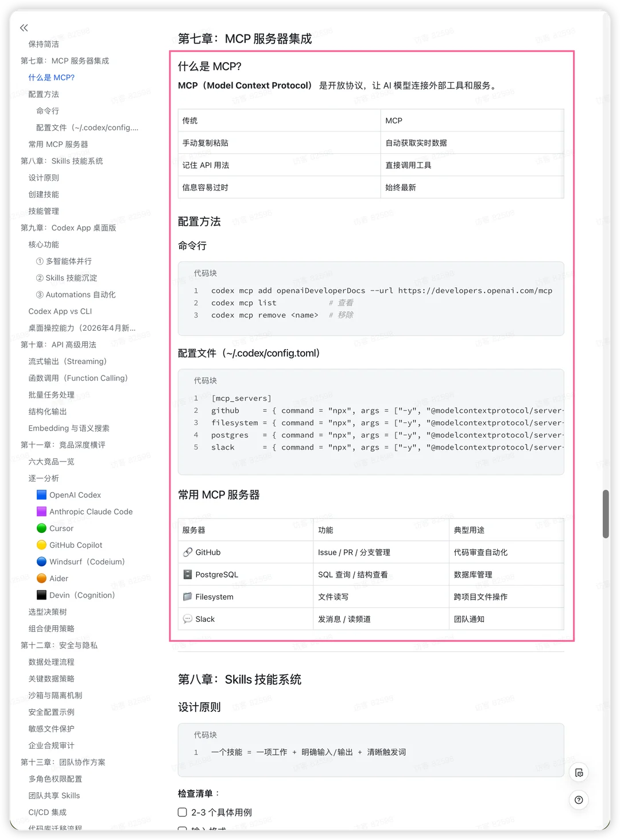620x840 pixels.
Task: Click 'codex mcp remove <name>' code line
Action: (265, 315)
